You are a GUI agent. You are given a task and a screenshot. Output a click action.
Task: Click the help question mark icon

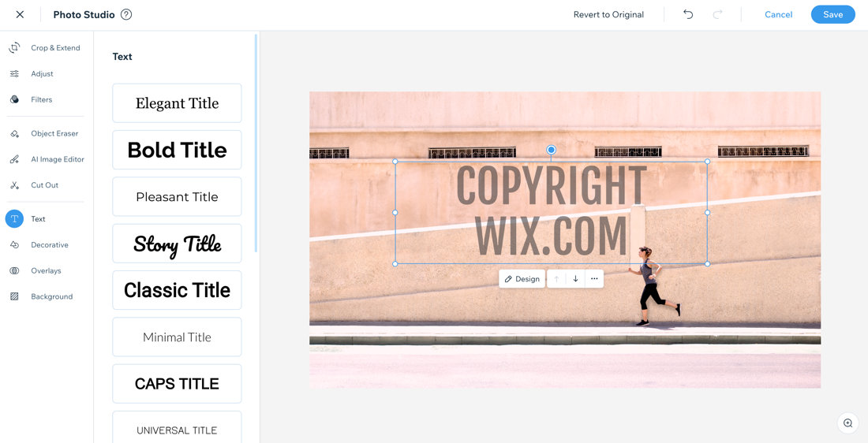click(126, 15)
